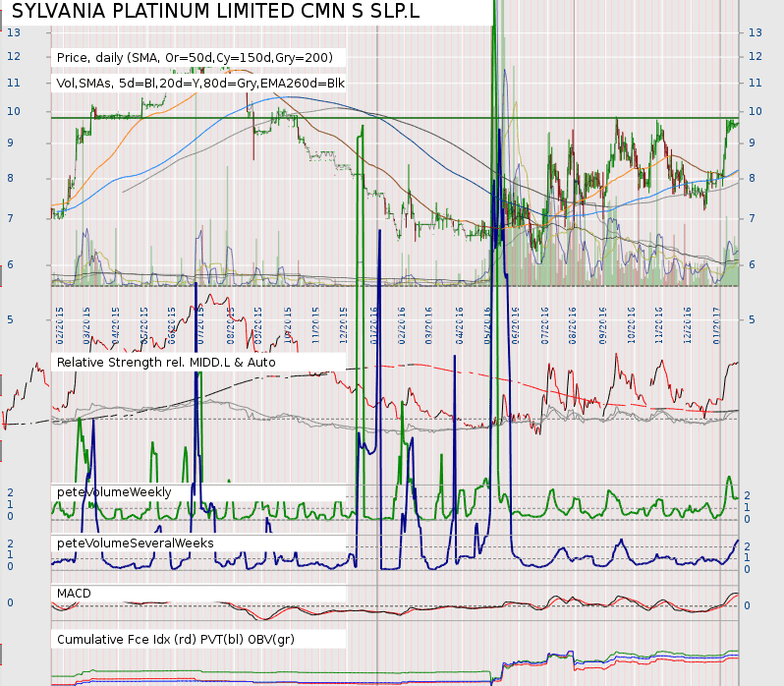Click the 05/2015 date label
This screenshot has width=784, height=686.
coord(144,325)
